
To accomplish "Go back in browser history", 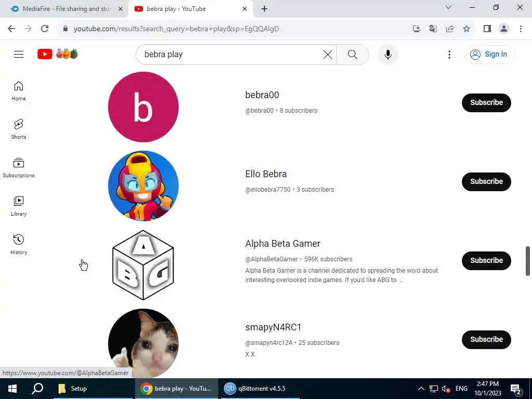I will tap(11, 29).
